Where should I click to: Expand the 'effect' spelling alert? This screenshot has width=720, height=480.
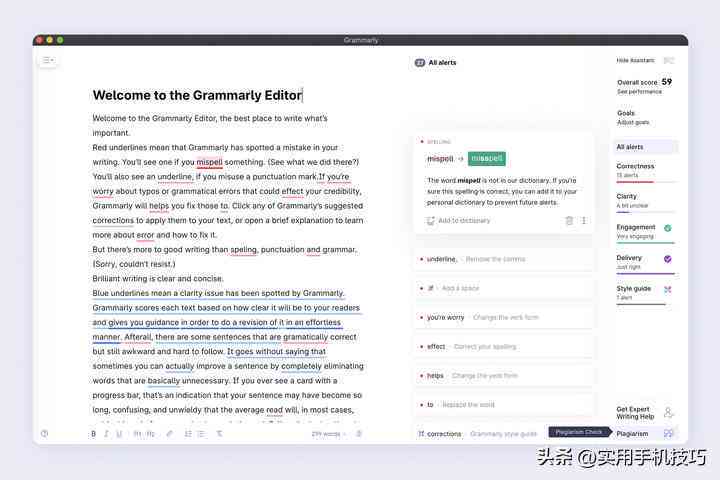[x=504, y=346]
